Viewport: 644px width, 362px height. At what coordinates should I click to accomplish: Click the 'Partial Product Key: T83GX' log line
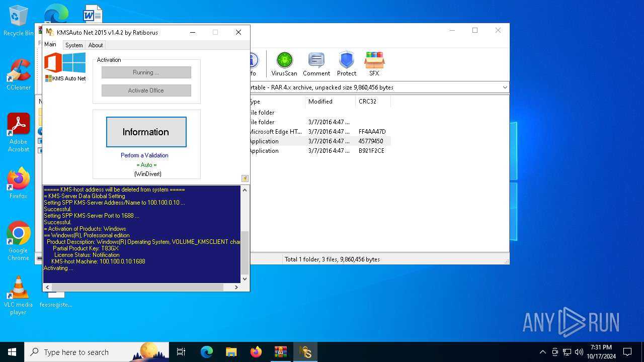tap(86, 248)
